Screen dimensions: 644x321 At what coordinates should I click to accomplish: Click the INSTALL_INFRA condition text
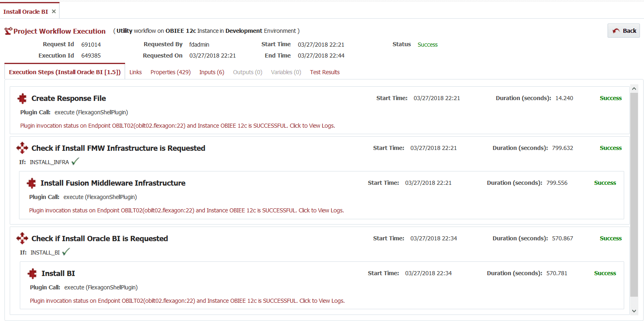[49, 162]
